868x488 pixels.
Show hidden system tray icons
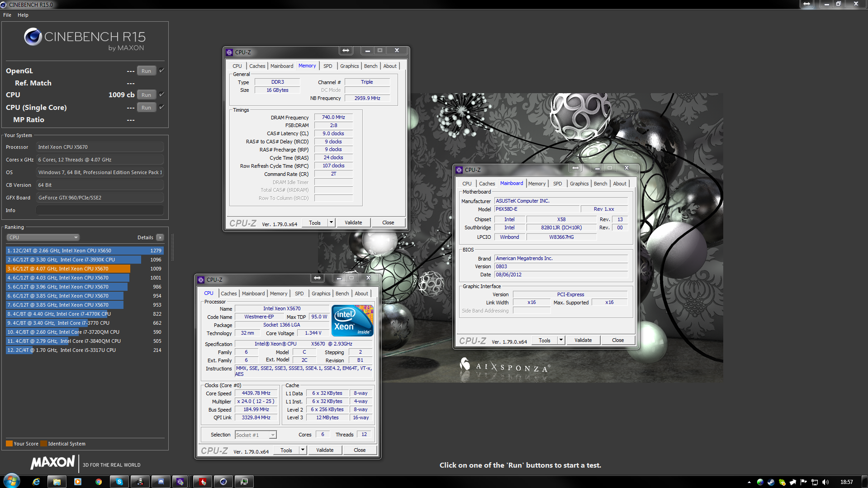pos(749,482)
